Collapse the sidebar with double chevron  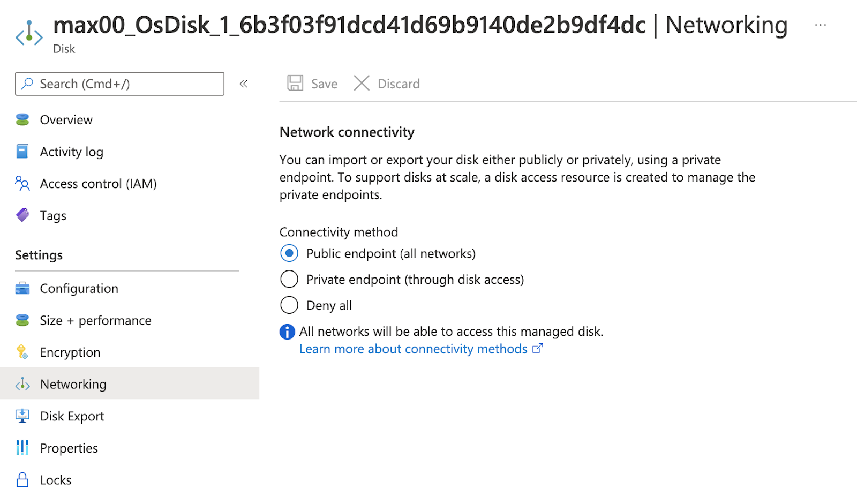pyautogui.click(x=244, y=84)
